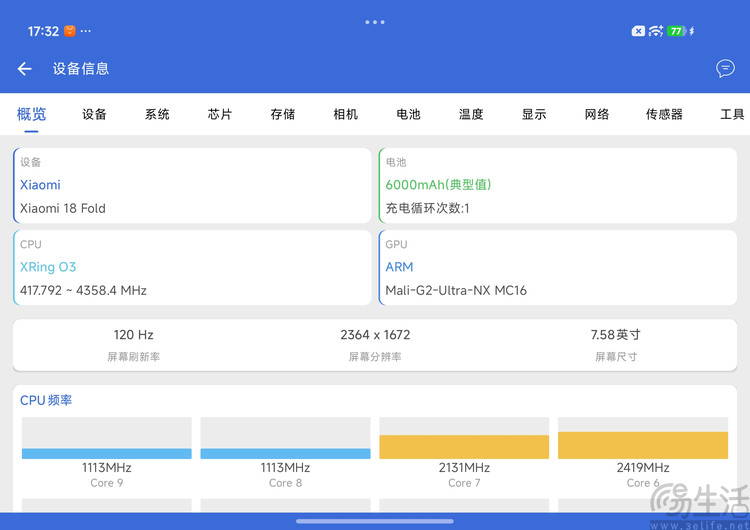Open the 存储 tab
This screenshot has width=750, height=530.
pyautogui.click(x=283, y=114)
